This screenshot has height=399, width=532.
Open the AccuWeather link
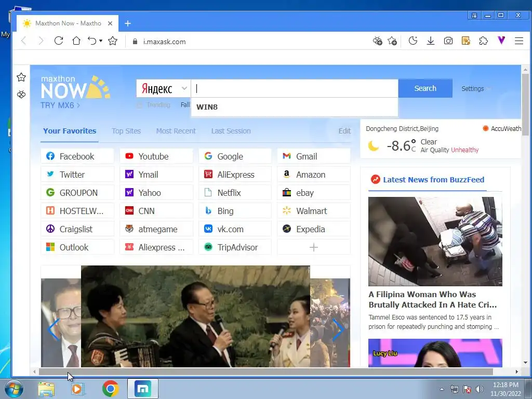pos(502,129)
